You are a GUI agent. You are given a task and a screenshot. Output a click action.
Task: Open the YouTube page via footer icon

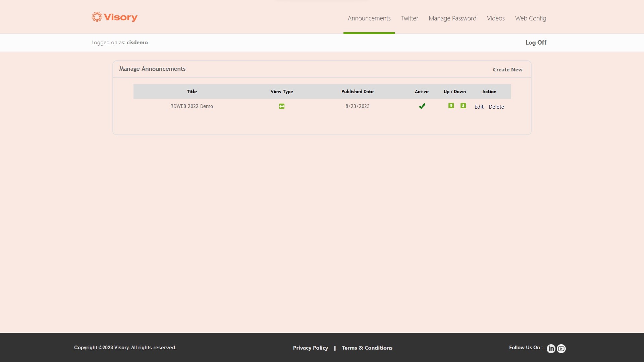tap(561, 349)
